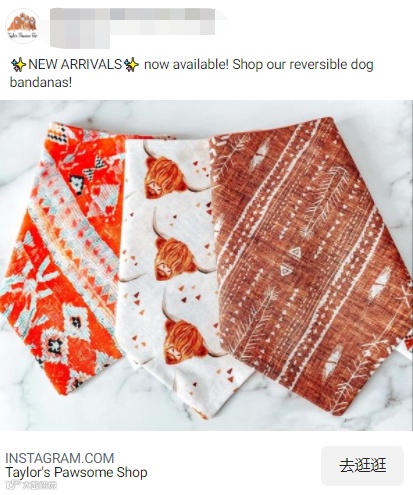Click the first sparkle emoji before NEW ARRIVALS
This screenshot has height=495, width=413.
tap(18, 64)
